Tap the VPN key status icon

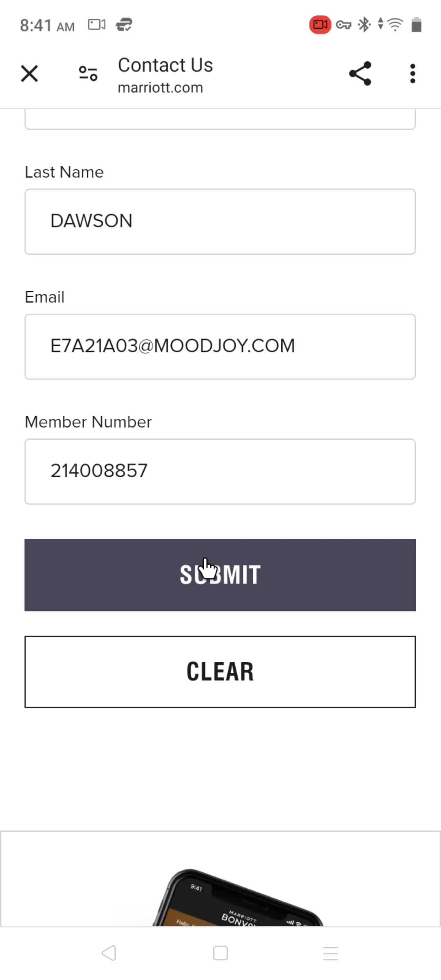click(x=343, y=25)
